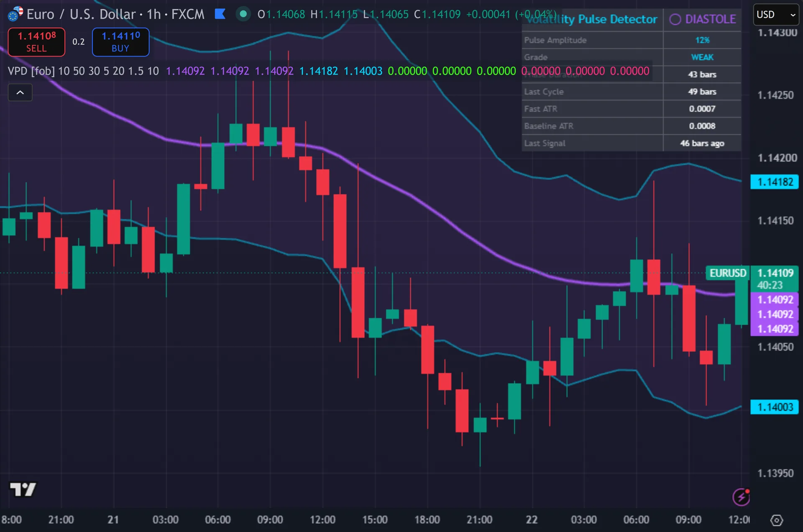Click the Euro / U.S. Dollar symbol title
The image size is (803, 532).
click(81, 14)
